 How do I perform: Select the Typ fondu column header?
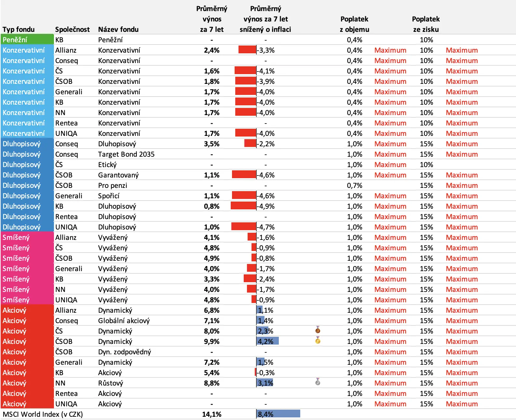pos(19,29)
